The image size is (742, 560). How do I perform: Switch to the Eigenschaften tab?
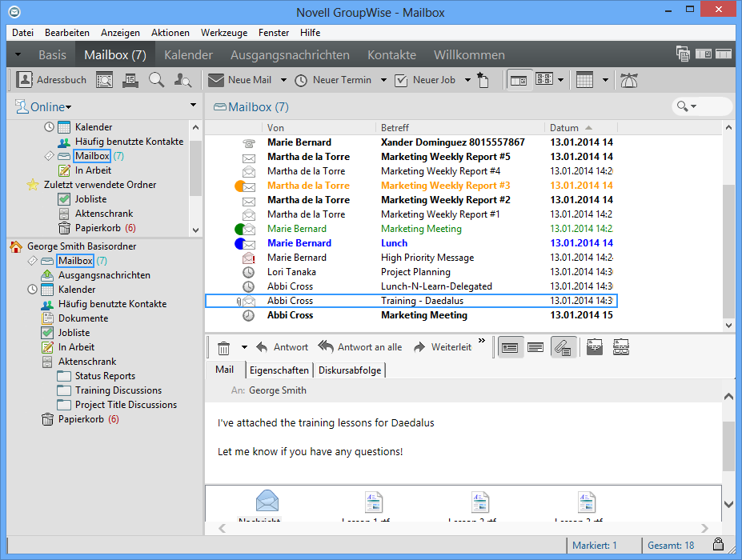click(279, 370)
